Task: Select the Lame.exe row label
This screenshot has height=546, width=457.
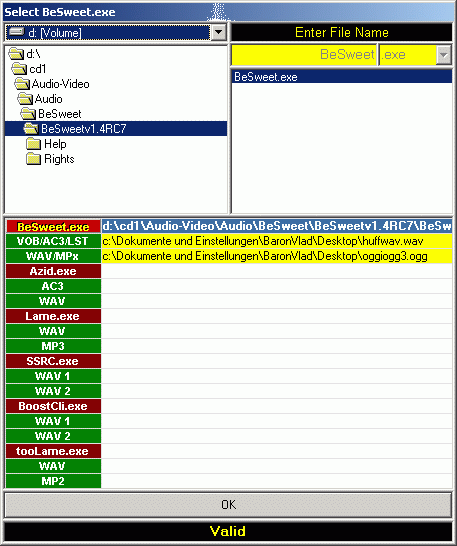Action: [53, 316]
